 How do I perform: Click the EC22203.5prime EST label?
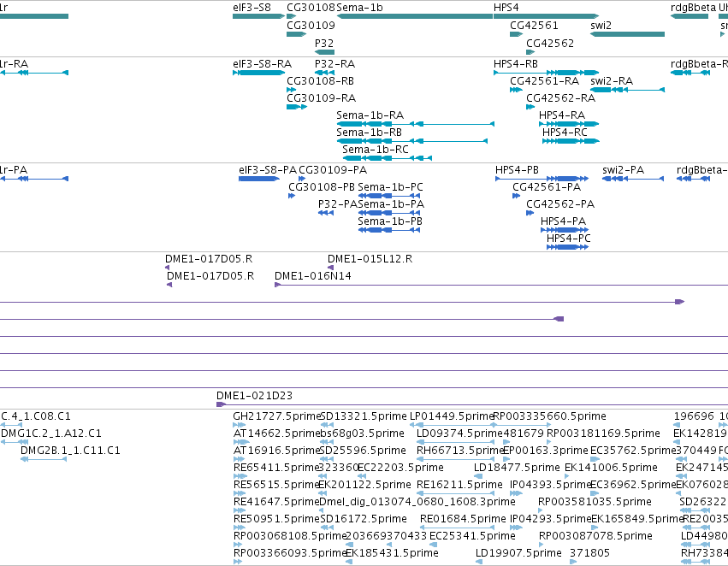400,468
